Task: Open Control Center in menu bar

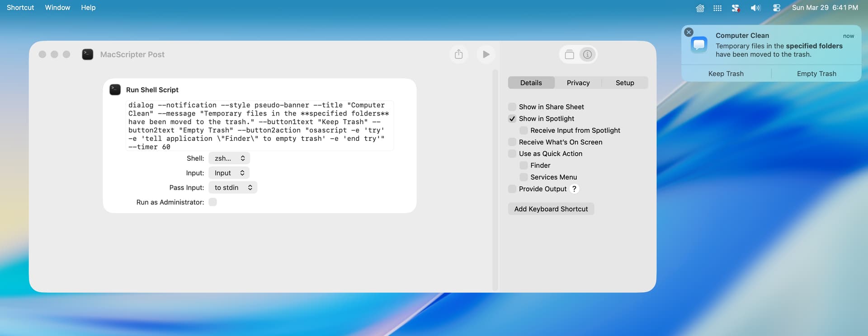Action: 777,8
